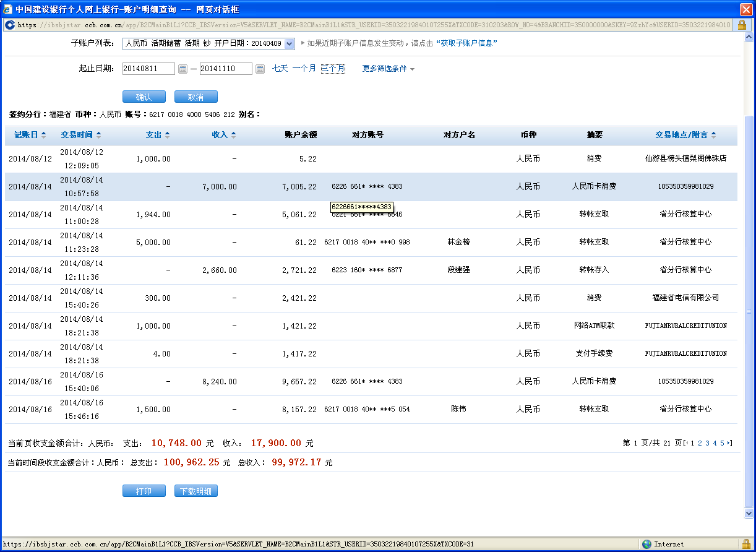Click next-page arrow in pagination
Image resolution: width=756 pixels, height=552 pixels.
(729, 443)
